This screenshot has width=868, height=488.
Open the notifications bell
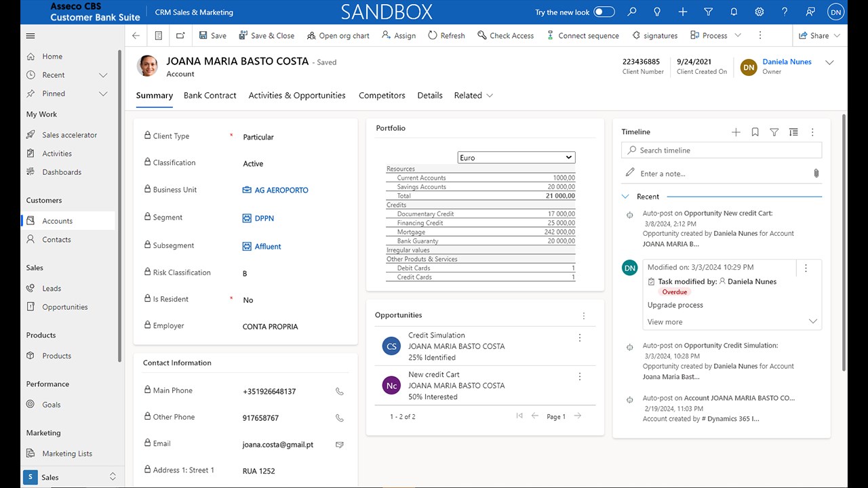tap(734, 12)
